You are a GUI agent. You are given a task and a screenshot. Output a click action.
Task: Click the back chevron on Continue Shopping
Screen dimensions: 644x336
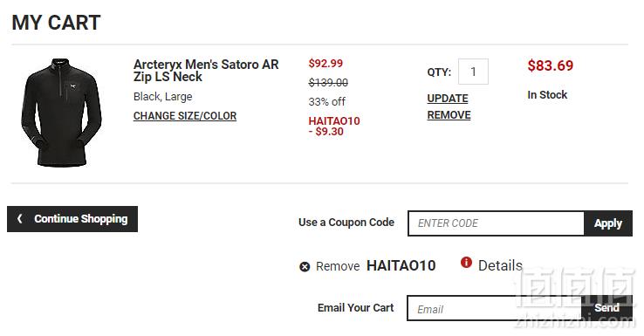(20, 218)
